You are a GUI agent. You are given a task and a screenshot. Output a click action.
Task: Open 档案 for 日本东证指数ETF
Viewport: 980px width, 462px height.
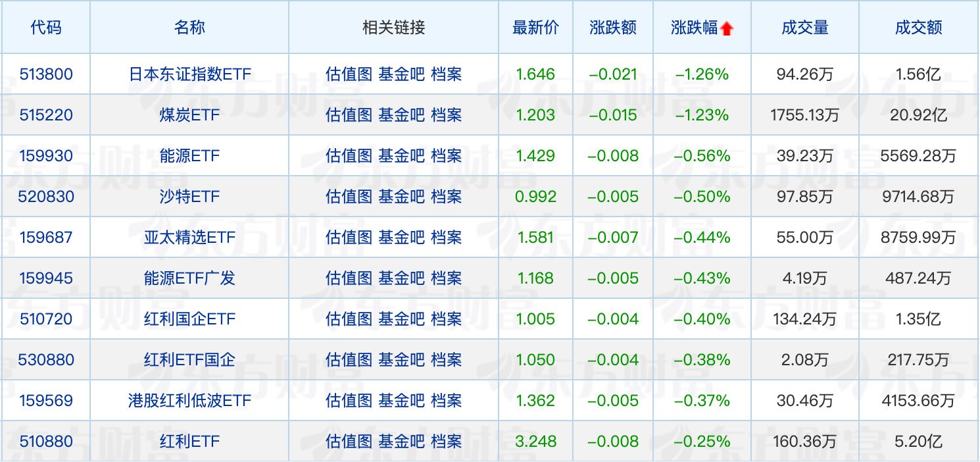click(447, 74)
